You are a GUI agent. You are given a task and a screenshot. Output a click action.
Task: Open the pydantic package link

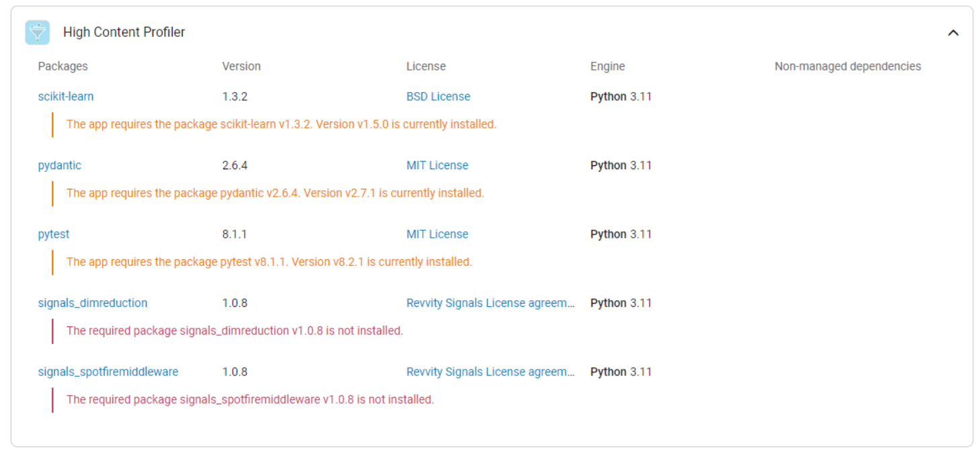pos(60,165)
